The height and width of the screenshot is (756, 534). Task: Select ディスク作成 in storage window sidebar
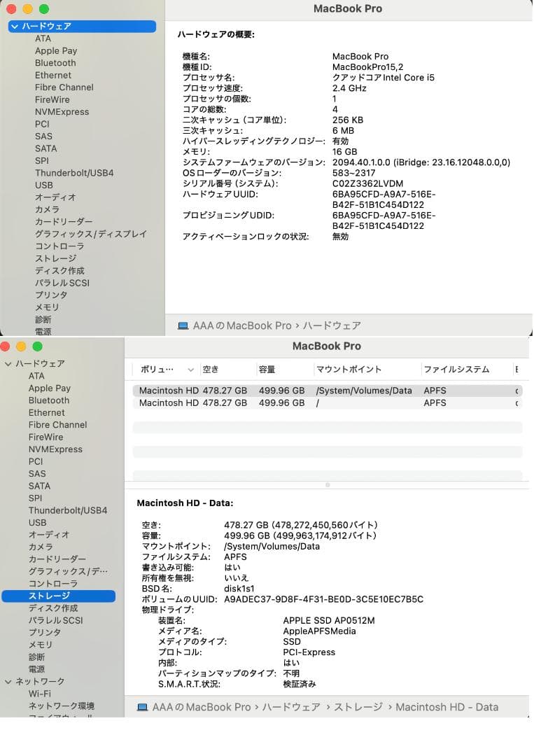pyautogui.click(x=53, y=608)
